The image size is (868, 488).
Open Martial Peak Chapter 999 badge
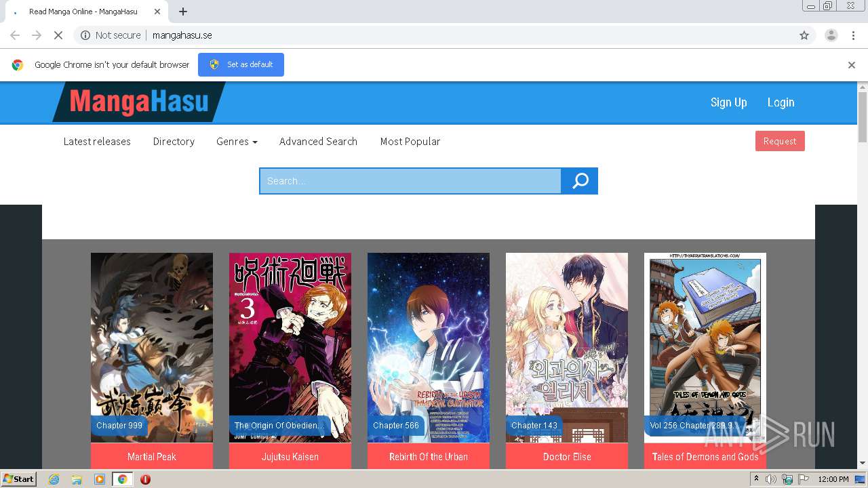[119, 426]
